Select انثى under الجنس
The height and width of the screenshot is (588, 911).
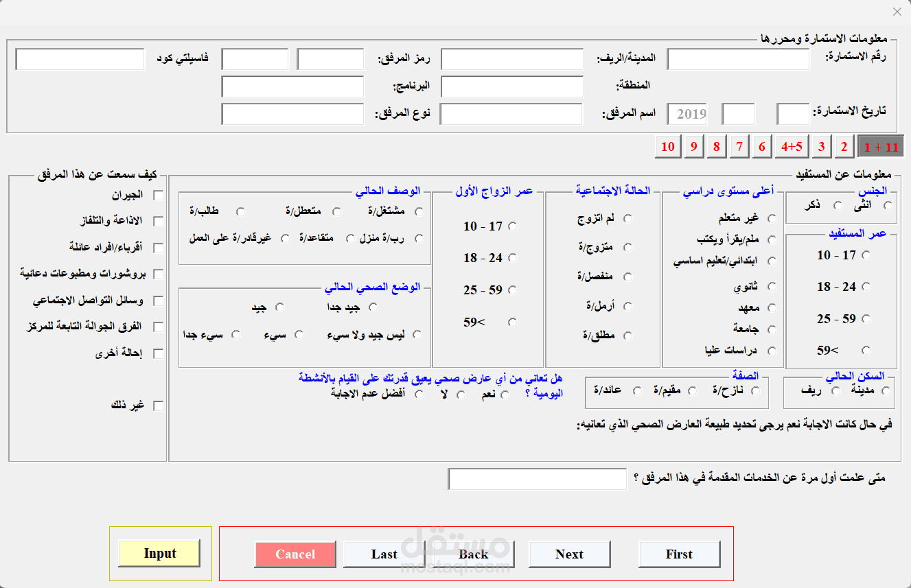pos(888,205)
